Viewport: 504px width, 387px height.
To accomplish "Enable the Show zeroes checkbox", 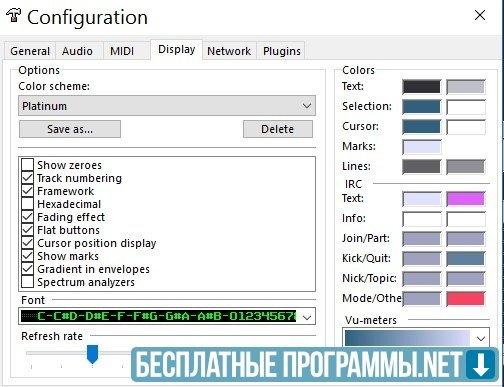I will coord(27,165).
